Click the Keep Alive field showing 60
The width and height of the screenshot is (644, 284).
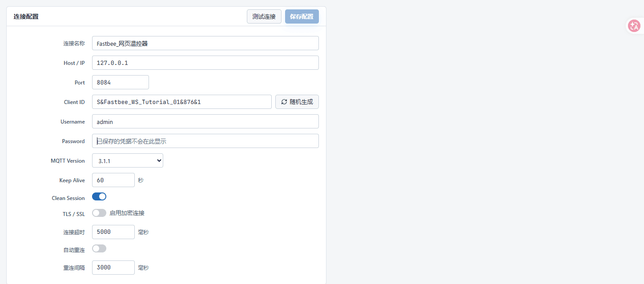pos(113,180)
